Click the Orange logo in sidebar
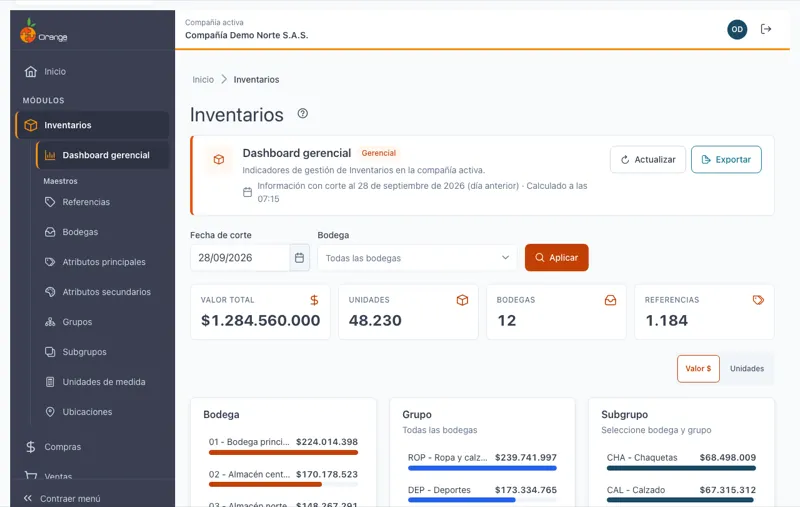800x507 pixels. coord(43,31)
